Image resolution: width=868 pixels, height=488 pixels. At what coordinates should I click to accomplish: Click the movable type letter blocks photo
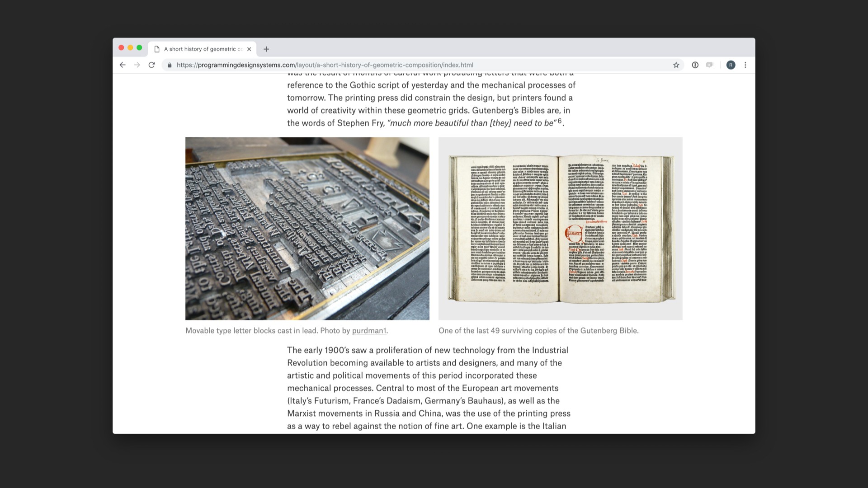pyautogui.click(x=307, y=229)
